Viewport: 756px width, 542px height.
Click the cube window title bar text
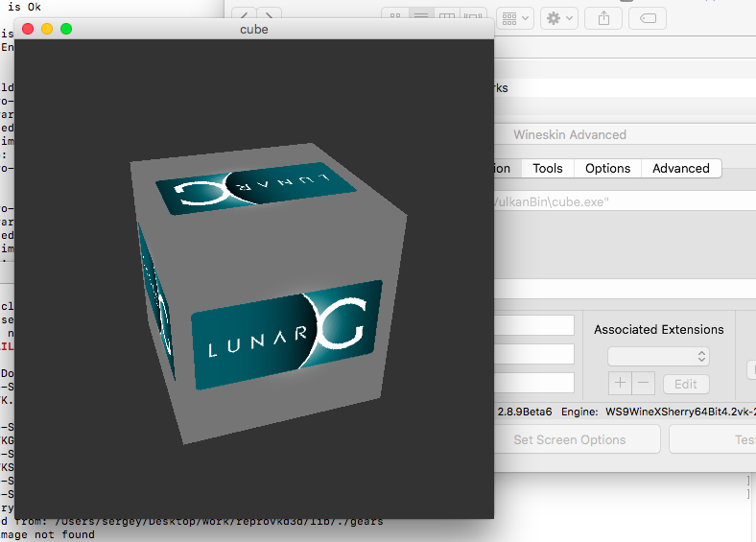pos(254,30)
